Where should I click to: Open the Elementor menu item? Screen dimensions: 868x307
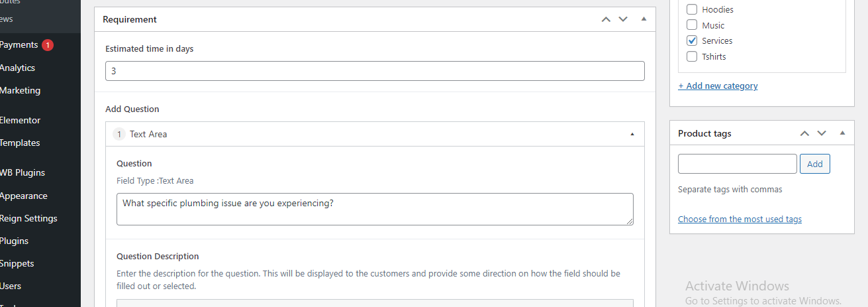click(20, 120)
